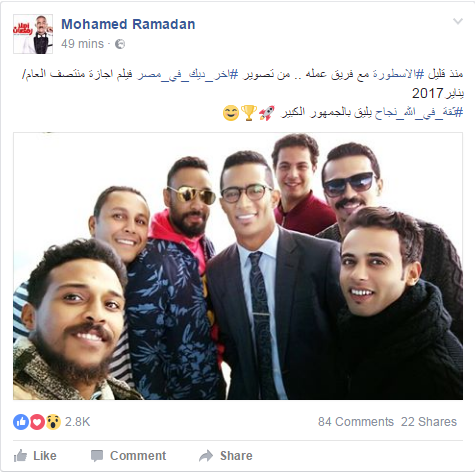Viewport: 475px width, 472px height.
Task: Click the Like button label
Action: [x=45, y=456]
